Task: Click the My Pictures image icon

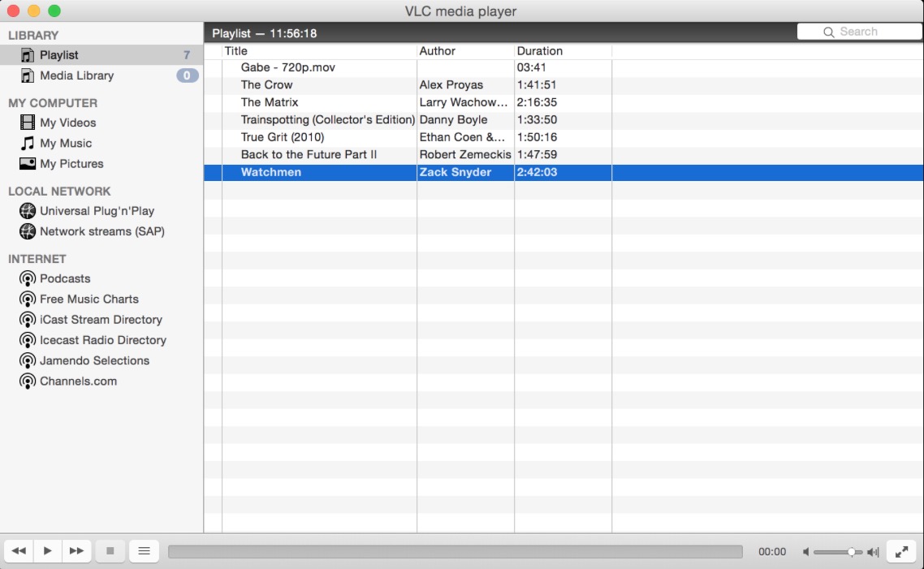Action: pyautogui.click(x=27, y=164)
